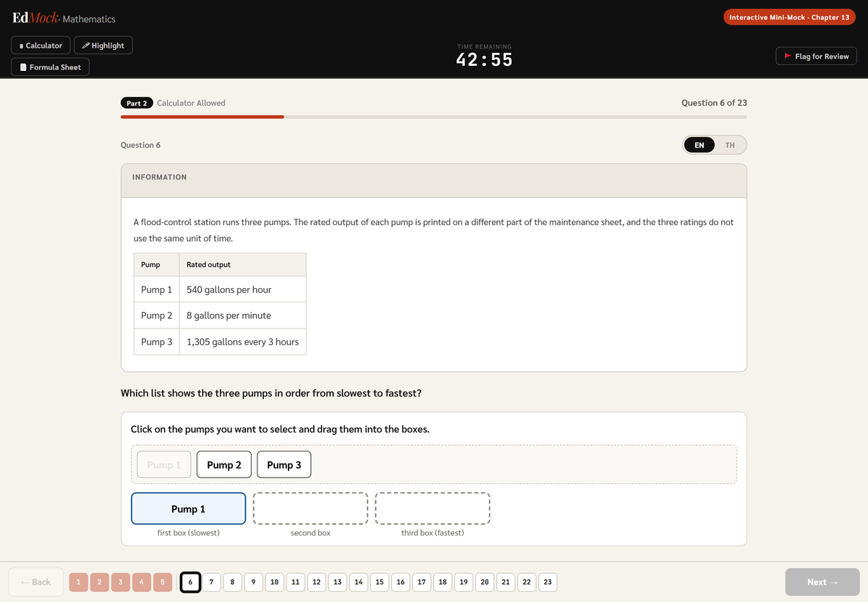Jump to question 4
This screenshot has width=868, height=602.
141,582
